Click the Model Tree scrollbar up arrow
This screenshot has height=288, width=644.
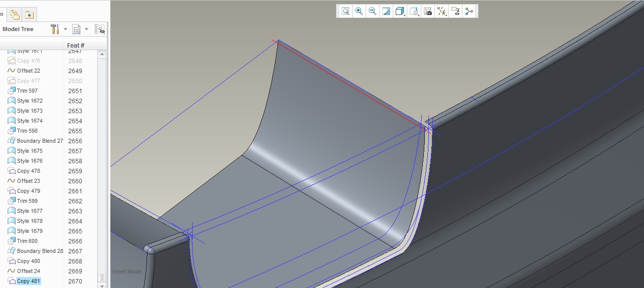point(102,54)
